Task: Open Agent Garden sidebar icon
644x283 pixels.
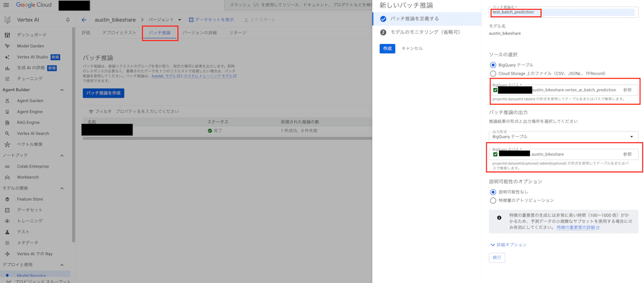Action: click(x=7, y=101)
